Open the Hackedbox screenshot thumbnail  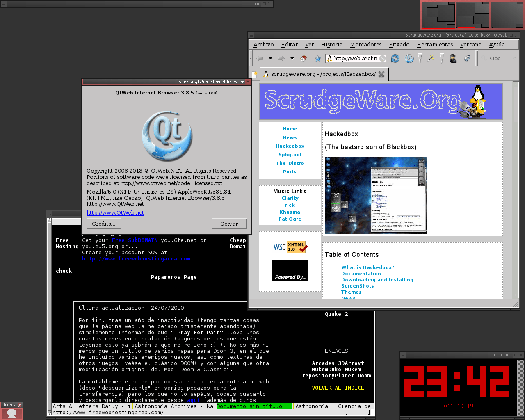[376, 195]
